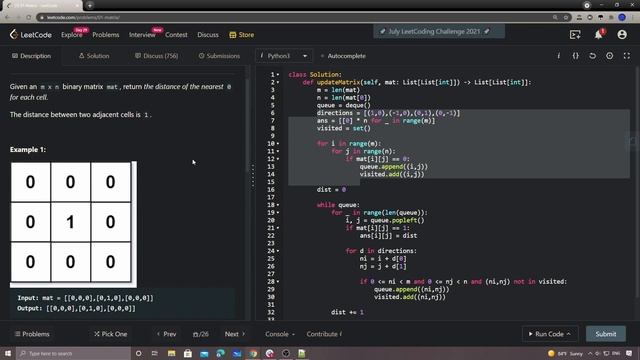The image size is (640, 360).
Task: Open the user profile avatar menu
Action: point(622,35)
